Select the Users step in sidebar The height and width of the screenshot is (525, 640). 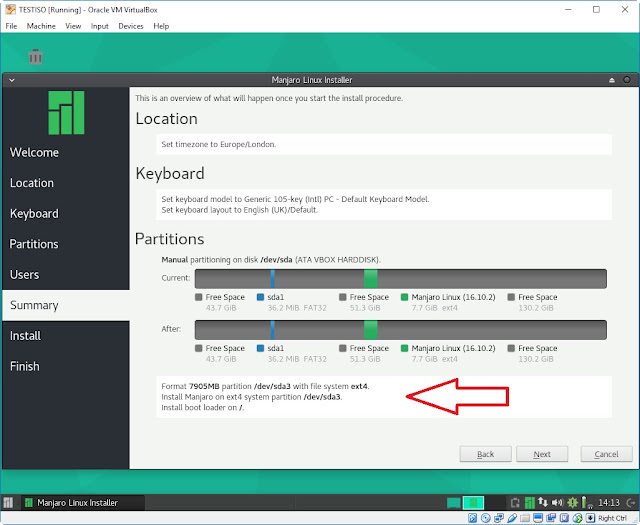(66, 275)
